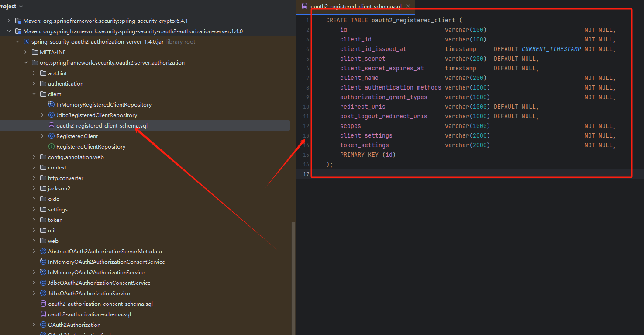Select oauth2-registered-client-schema.sql in project tree
This screenshot has width=644, height=335.
click(102, 125)
